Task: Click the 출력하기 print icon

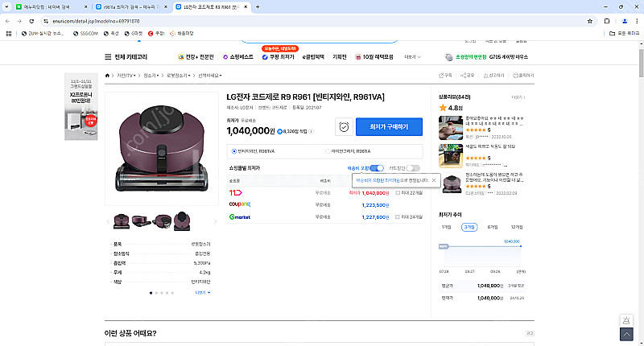Action: point(523,76)
